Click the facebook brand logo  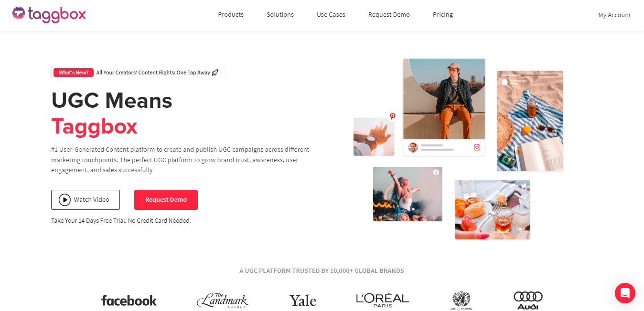pyautogui.click(x=129, y=301)
